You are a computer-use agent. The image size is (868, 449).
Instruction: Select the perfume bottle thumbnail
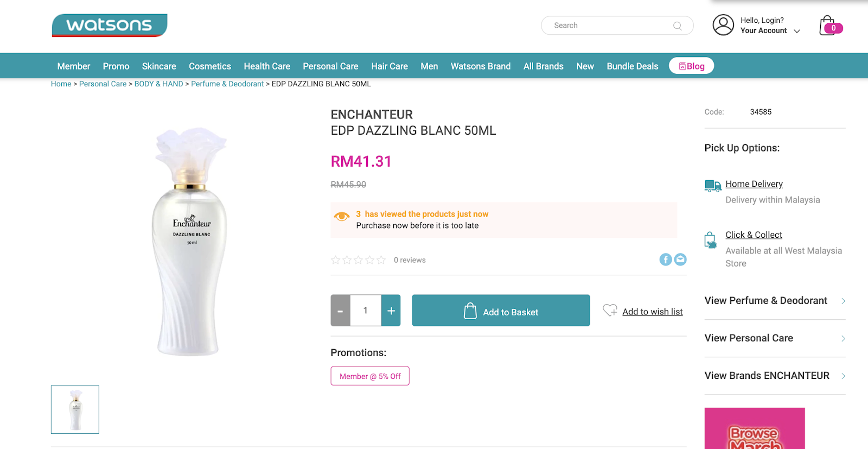coord(75,409)
